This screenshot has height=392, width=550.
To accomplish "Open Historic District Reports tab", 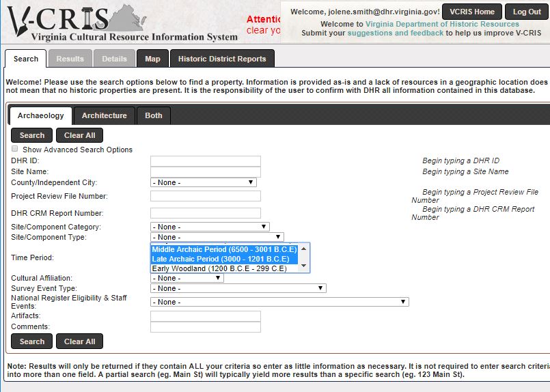I will coord(222,59).
